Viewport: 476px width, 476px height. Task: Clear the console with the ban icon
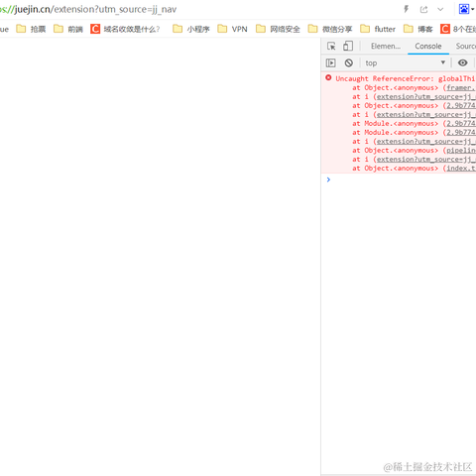click(x=349, y=62)
